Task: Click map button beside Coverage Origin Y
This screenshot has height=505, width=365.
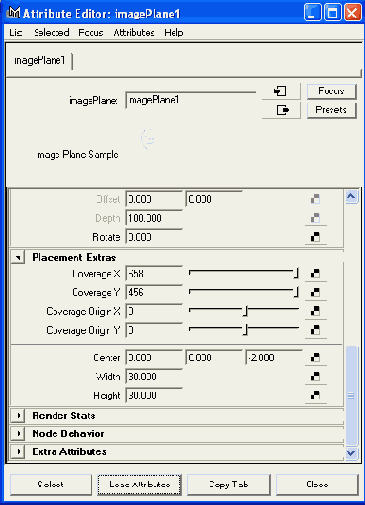Action: [x=315, y=330]
